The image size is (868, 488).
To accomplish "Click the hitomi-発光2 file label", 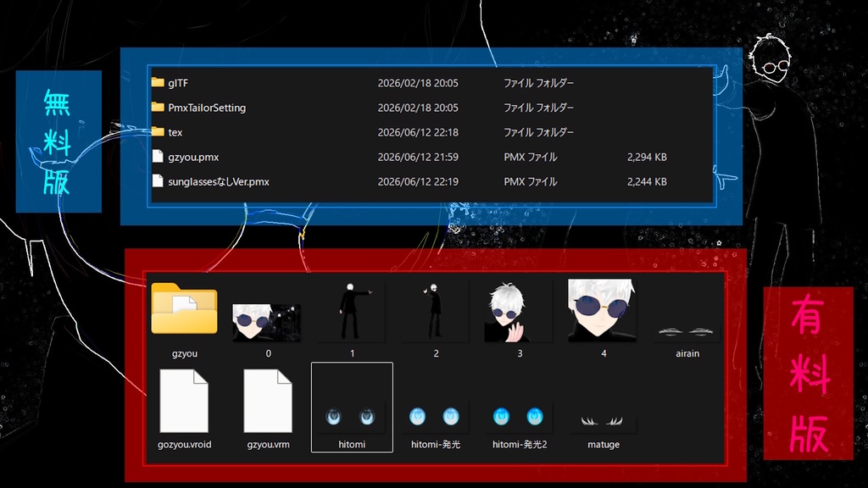I will tap(520, 444).
